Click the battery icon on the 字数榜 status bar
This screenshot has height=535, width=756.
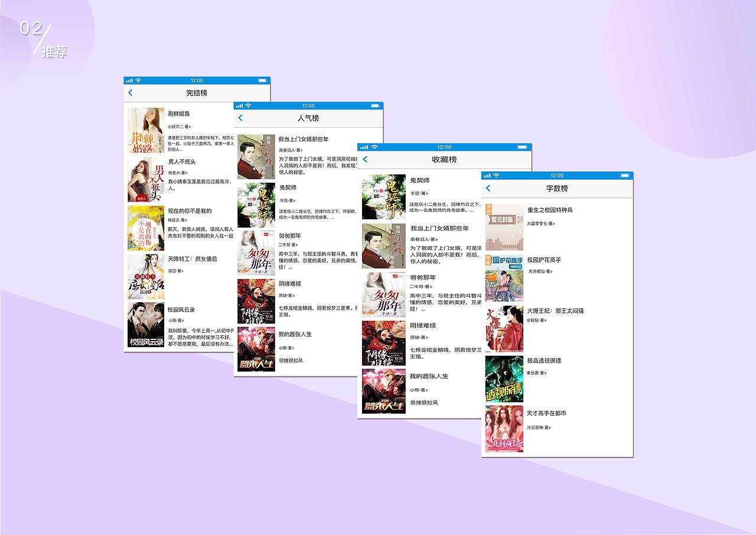(624, 175)
